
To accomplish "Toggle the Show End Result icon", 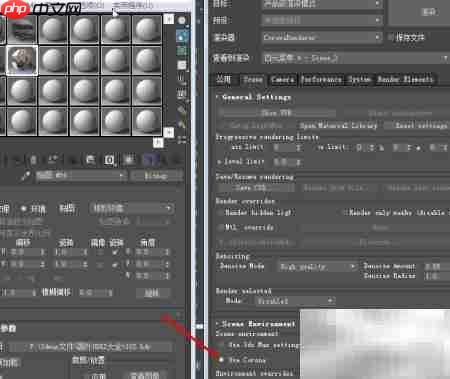I will pyautogui.click(x=151, y=160).
